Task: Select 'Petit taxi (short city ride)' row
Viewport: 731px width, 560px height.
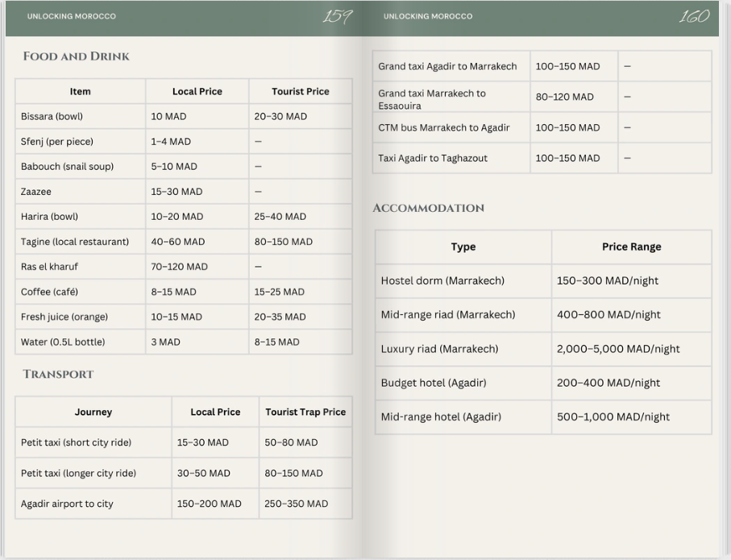Action: tap(76, 442)
